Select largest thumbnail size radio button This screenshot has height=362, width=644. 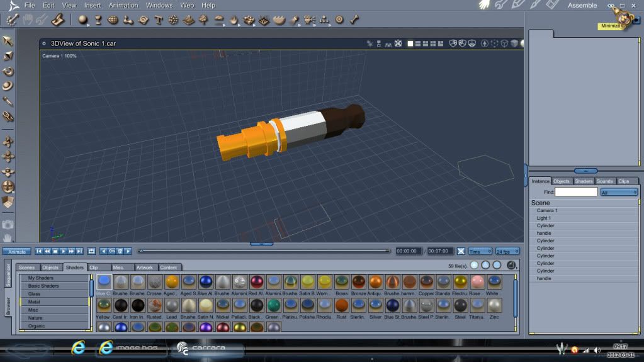497,266
